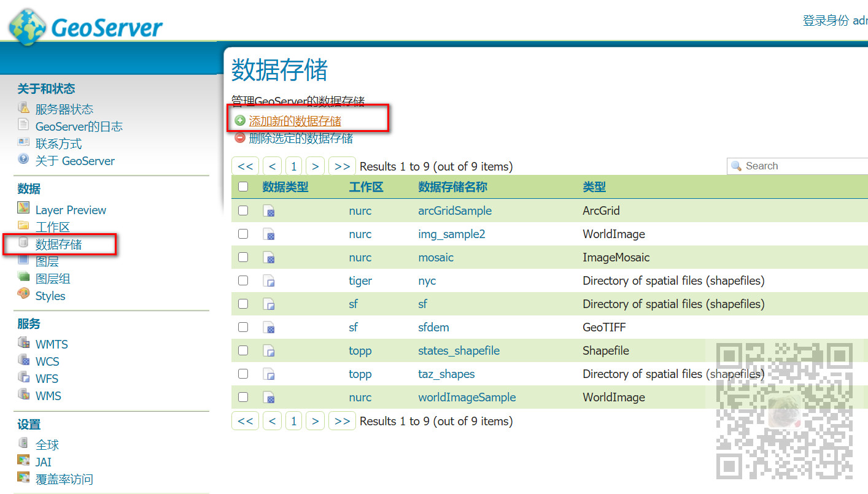Click the coverage access icon
Screen dimensions: 868x494
23,477
